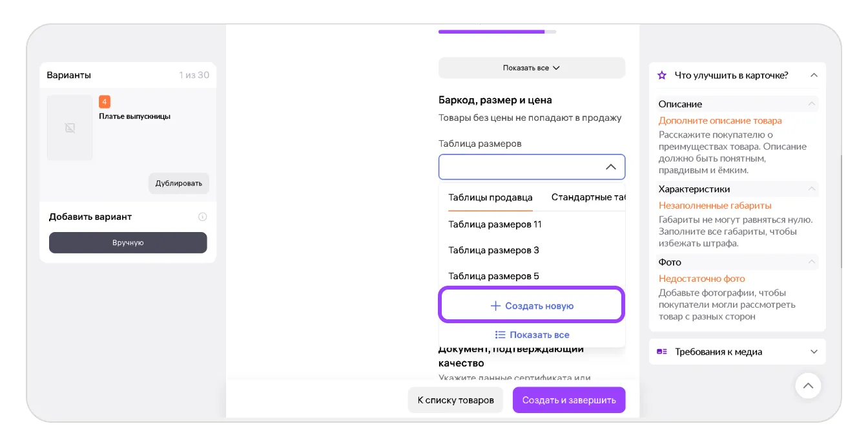The image size is (868, 446).
Task: Collapse the Фото section chevron
Action: coord(811,262)
